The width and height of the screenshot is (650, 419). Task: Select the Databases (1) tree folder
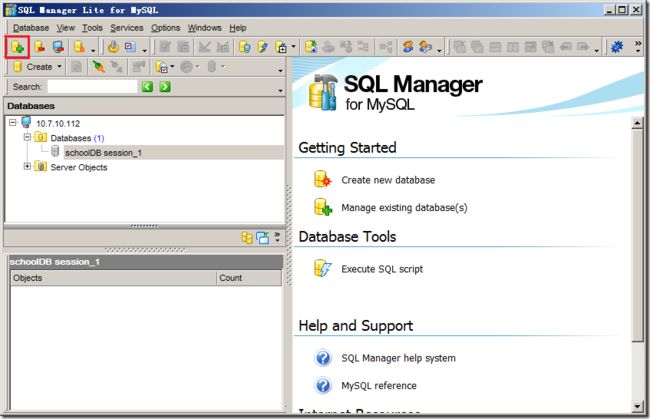[x=77, y=138]
